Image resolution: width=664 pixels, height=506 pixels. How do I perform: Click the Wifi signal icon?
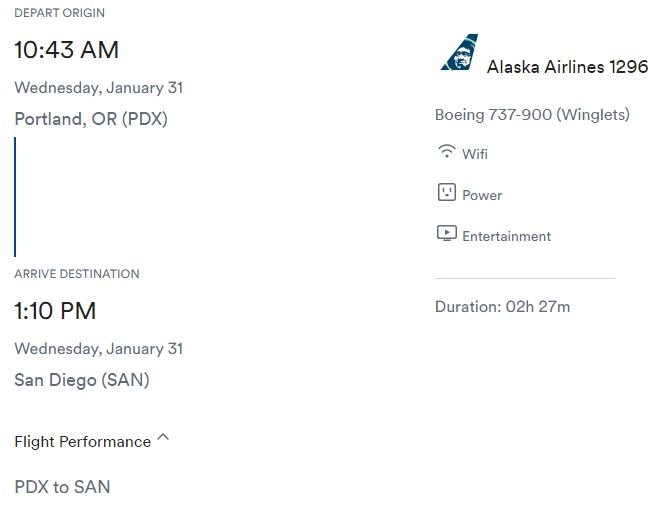(446, 151)
